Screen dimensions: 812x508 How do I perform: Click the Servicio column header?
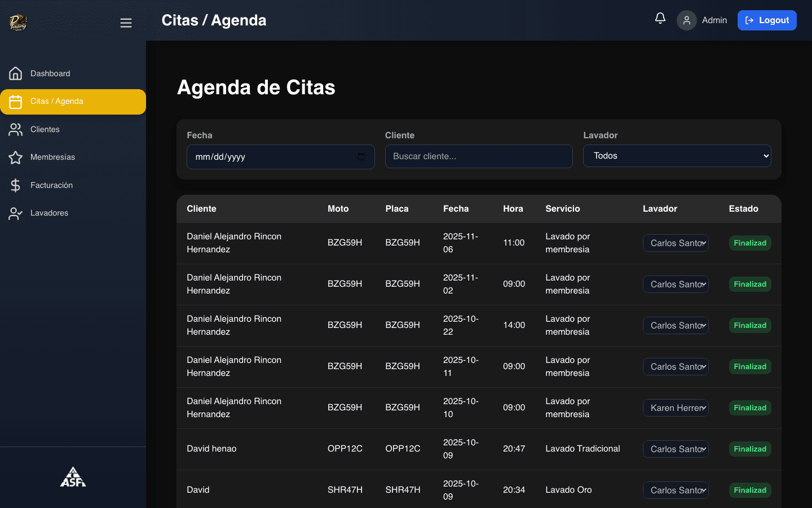[x=563, y=209]
